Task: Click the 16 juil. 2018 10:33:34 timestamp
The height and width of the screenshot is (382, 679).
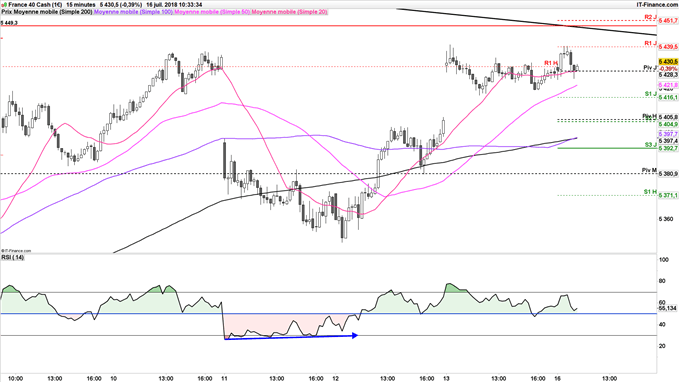Action: [x=174, y=4]
